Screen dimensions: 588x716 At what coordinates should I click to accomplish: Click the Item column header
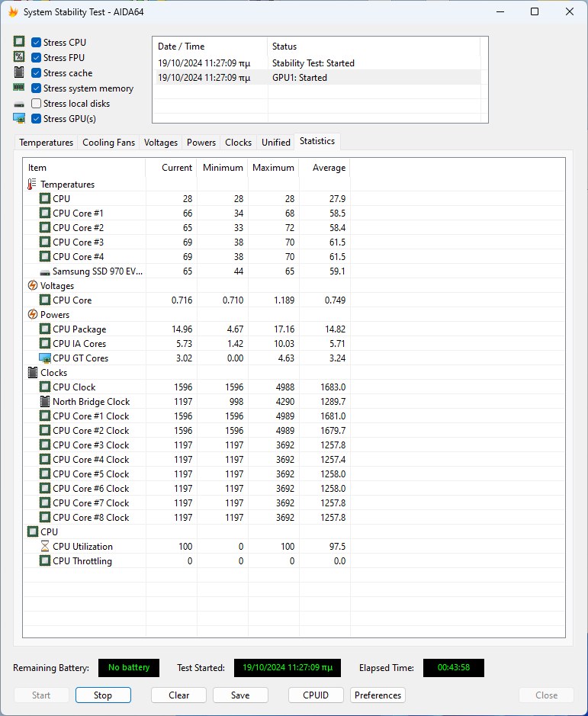coord(84,168)
